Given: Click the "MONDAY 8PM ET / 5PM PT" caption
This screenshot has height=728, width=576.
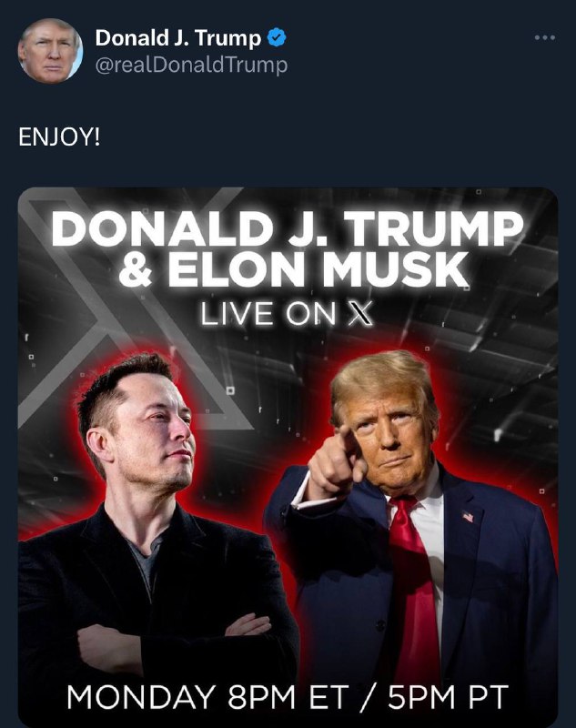Looking at the screenshot, I should point(288,697).
